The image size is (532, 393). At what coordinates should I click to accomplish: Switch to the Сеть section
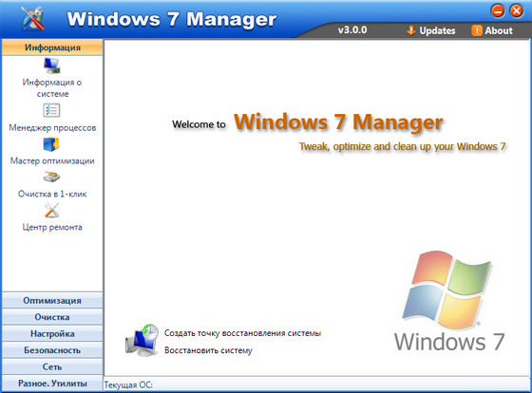click(52, 366)
